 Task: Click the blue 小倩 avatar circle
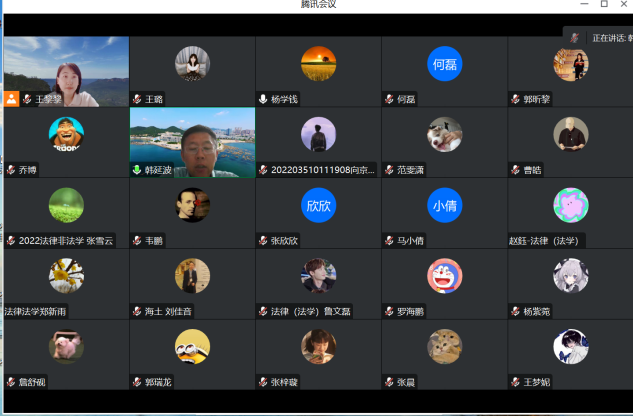444,204
